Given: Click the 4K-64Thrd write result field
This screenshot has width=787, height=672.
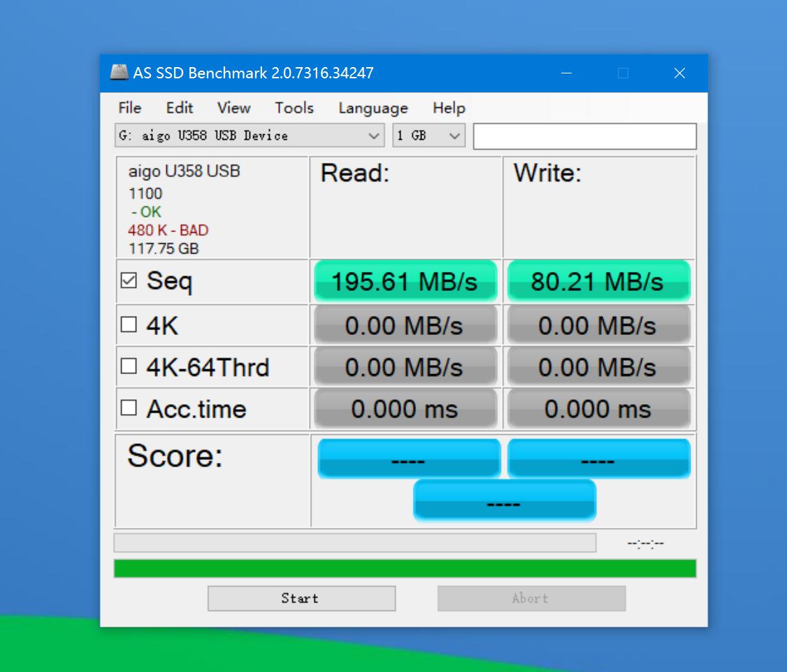Looking at the screenshot, I should pyautogui.click(x=599, y=366).
